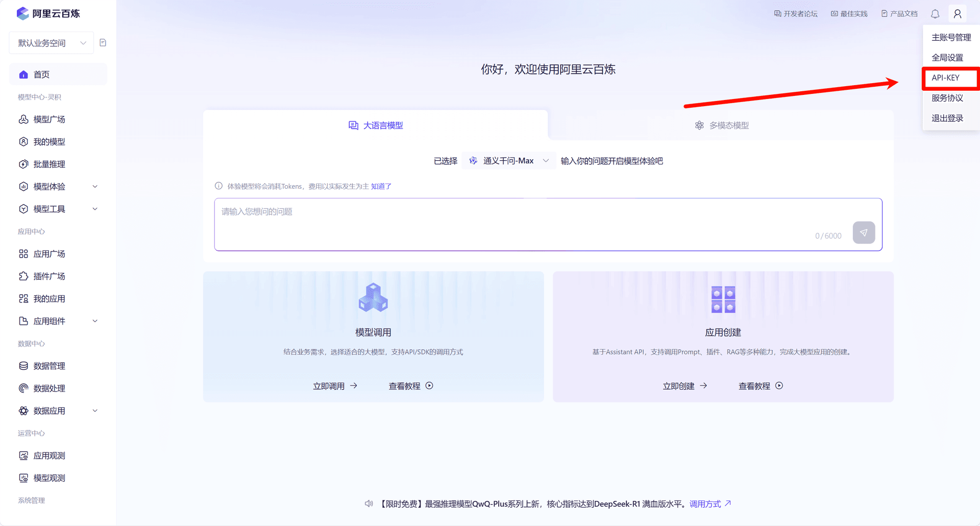Click 查看教程 in the 模型调用 card
This screenshot has width=980, height=526.
[411, 386]
